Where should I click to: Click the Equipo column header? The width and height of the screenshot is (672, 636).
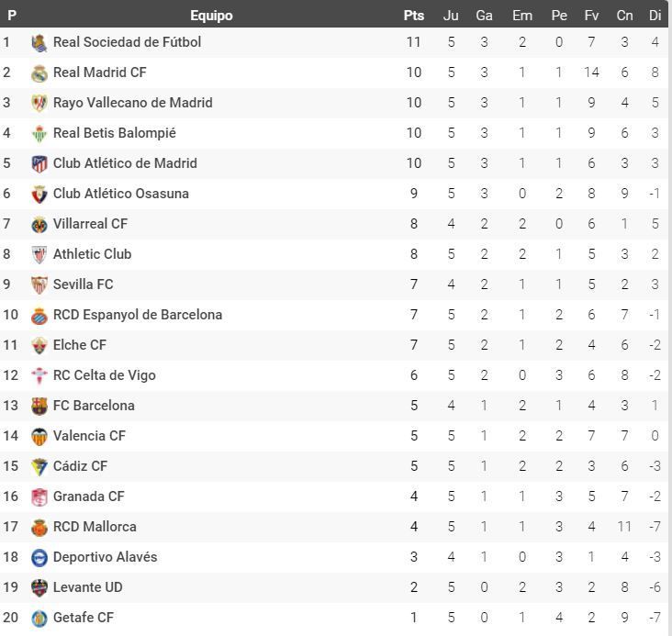[211, 15]
